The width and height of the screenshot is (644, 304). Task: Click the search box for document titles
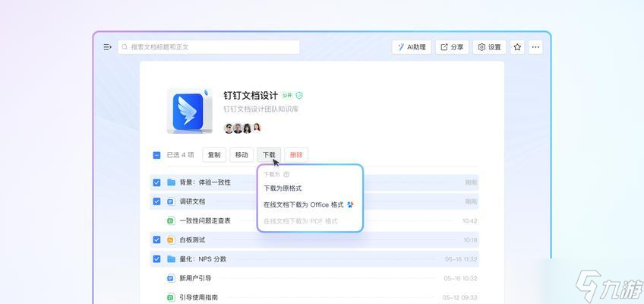coord(209,47)
